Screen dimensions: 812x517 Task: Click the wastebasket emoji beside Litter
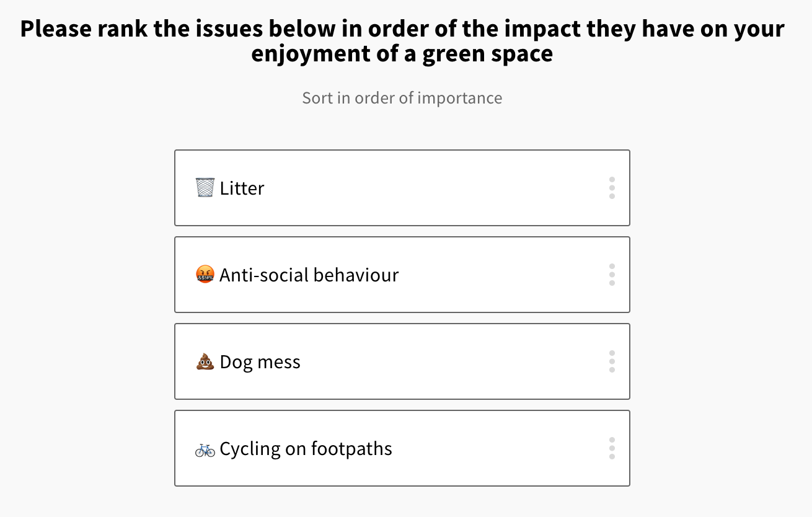(205, 187)
